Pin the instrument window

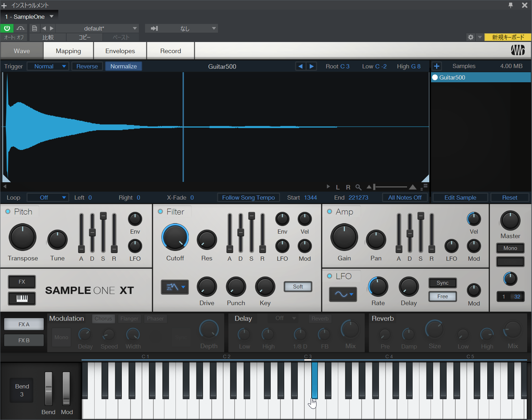click(x=510, y=5)
